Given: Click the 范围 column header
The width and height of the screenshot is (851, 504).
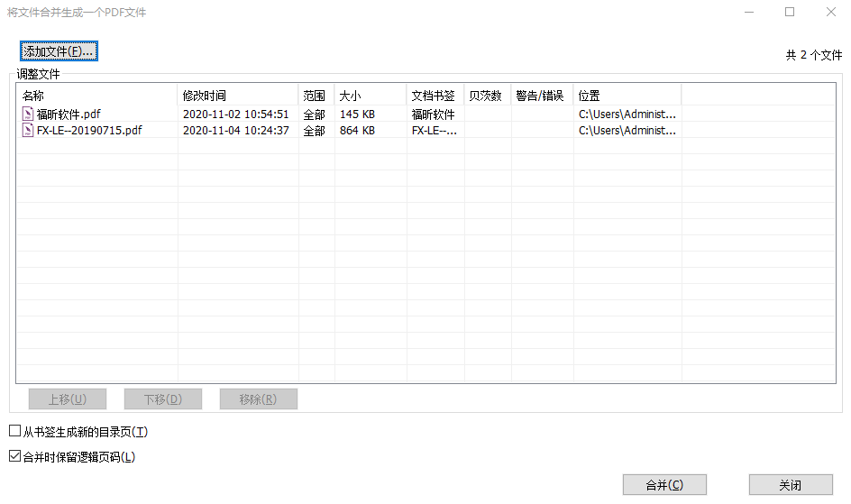Looking at the screenshot, I should [315, 96].
